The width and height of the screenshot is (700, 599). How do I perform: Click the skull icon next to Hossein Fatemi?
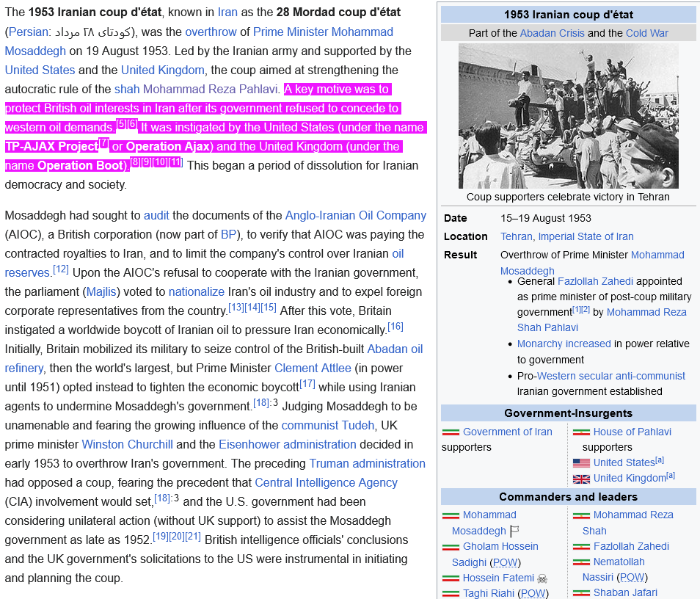coord(542,578)
